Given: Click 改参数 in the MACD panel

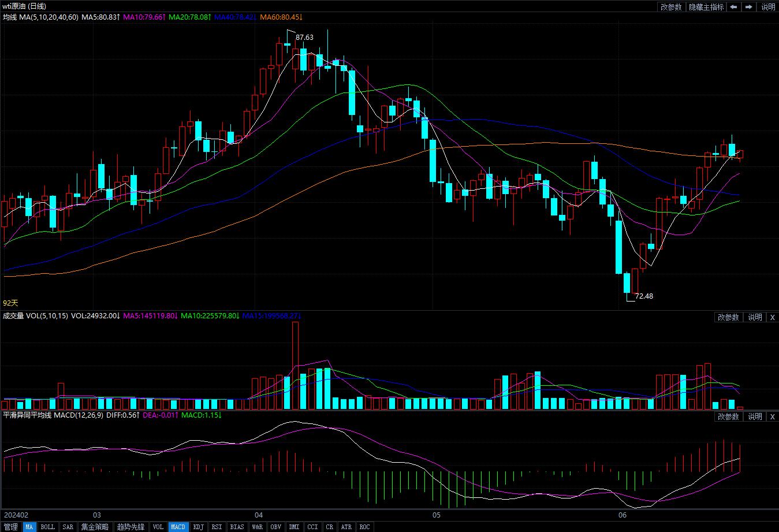Looking at the screenshot, I should pyautogui.click(x=728, y=416).
